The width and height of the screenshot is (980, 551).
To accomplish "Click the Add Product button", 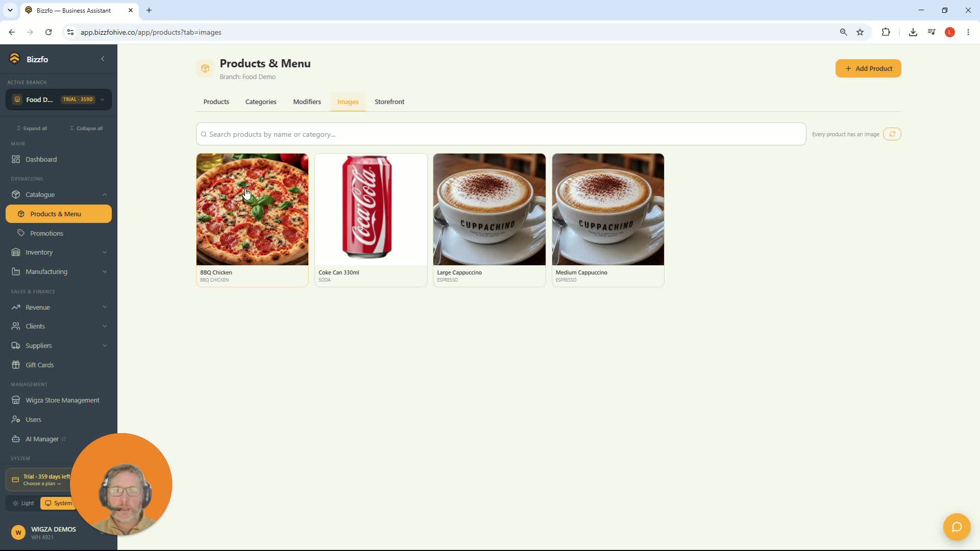I will pyautogui.click(x=868, y=68).
